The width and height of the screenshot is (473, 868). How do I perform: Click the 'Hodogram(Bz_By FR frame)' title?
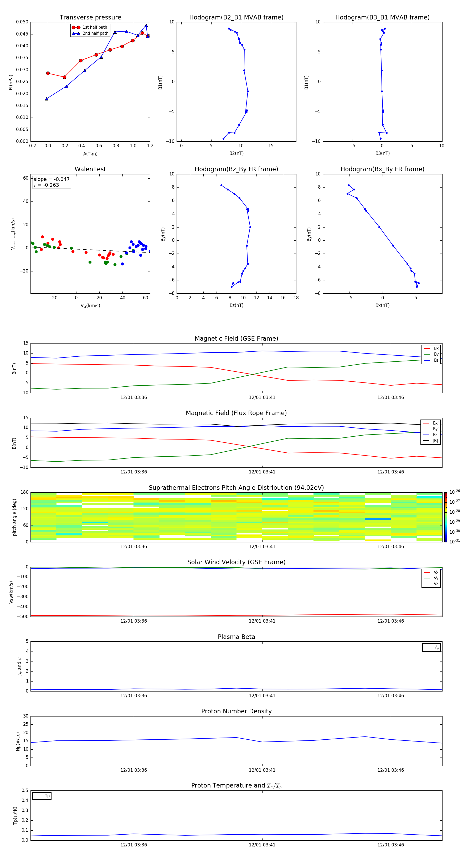236,169
